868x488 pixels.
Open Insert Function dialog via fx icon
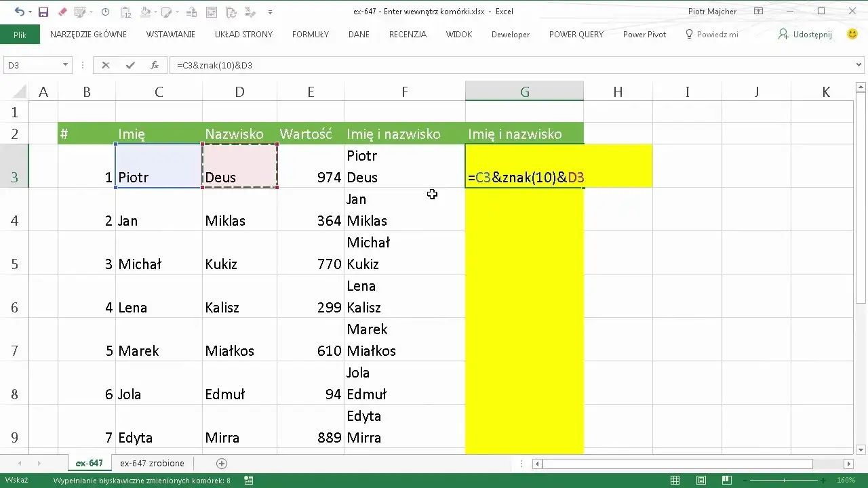pos(155,65)
